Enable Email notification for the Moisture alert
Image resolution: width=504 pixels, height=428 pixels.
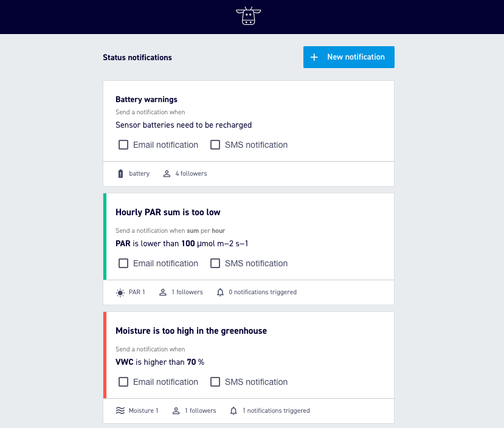pos(123,382)
